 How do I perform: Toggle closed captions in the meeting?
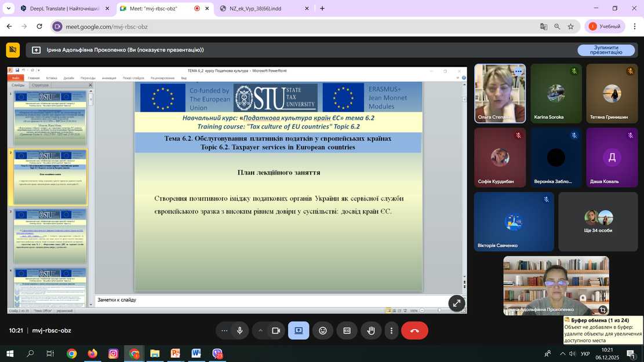[x=347, y=330]
